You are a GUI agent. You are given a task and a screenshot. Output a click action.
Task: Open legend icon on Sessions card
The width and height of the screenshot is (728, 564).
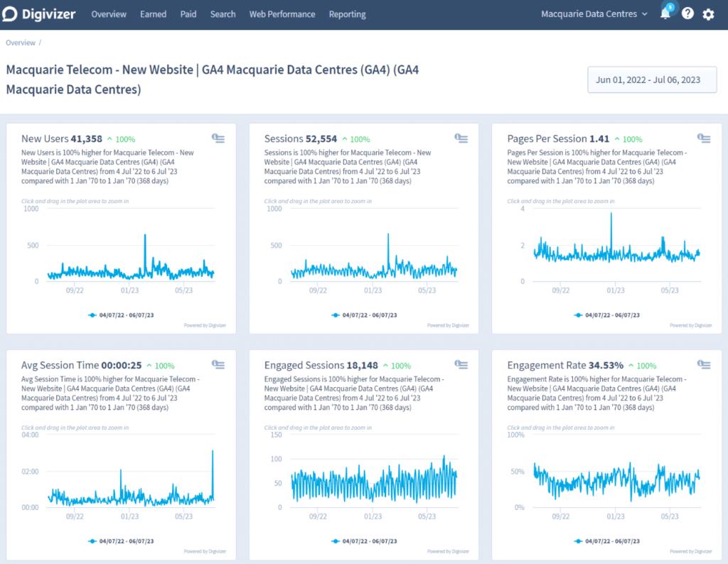(461, 139)
